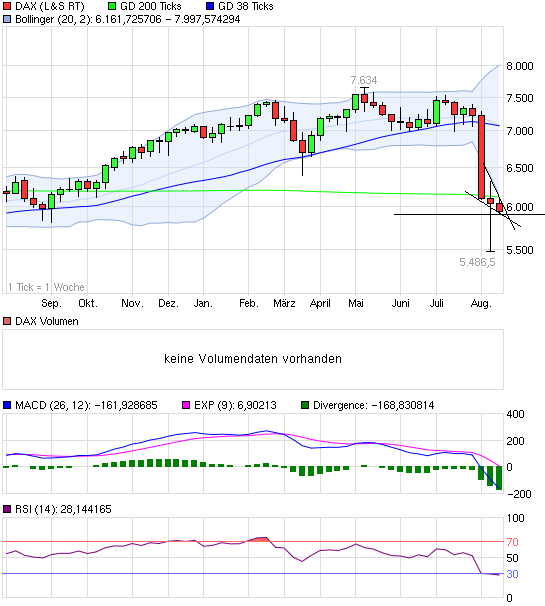Click the '1 Tick = 1 Woche' note
Screen dimensions: 545x606
point(46,287)
